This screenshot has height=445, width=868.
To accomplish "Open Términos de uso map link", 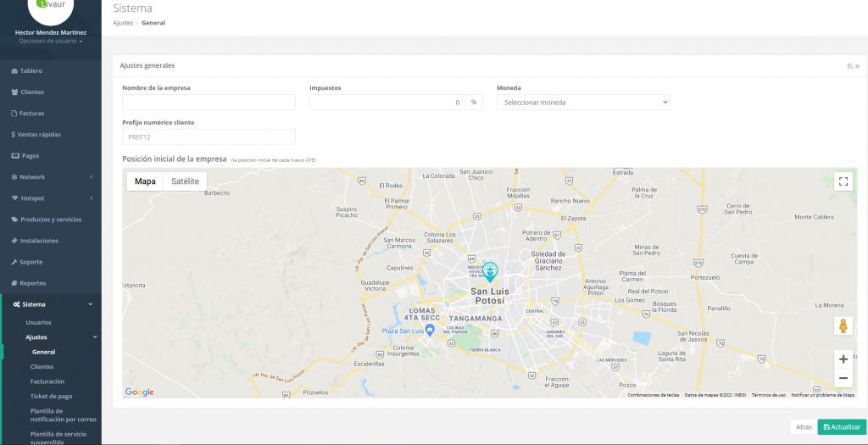I will tap(769, 395).
